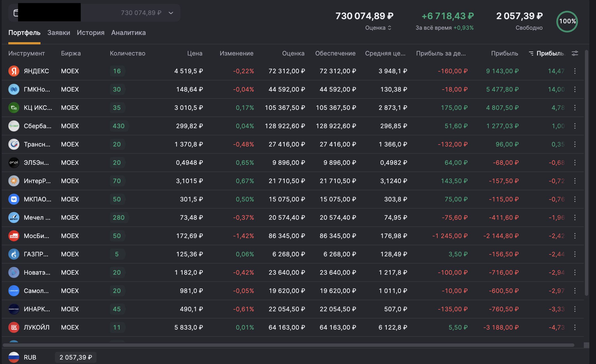Open the Аналитика tab
This screenshot has width=596, height=364.
tap(128, 33)
